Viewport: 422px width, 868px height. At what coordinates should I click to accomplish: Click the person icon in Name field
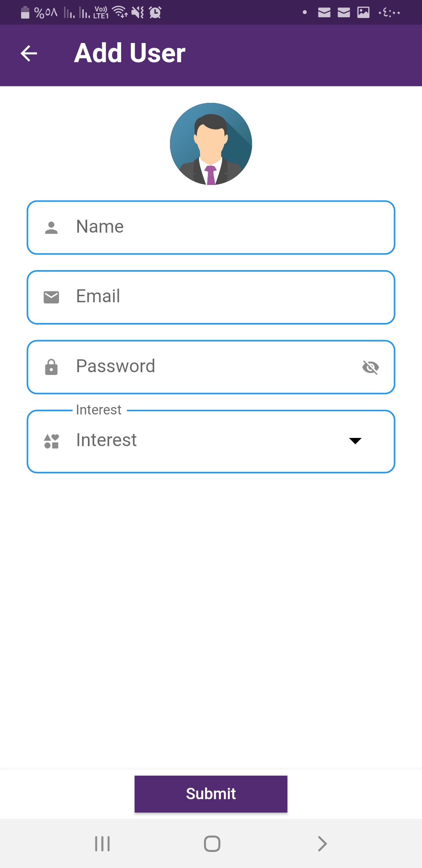click(51, 227)
